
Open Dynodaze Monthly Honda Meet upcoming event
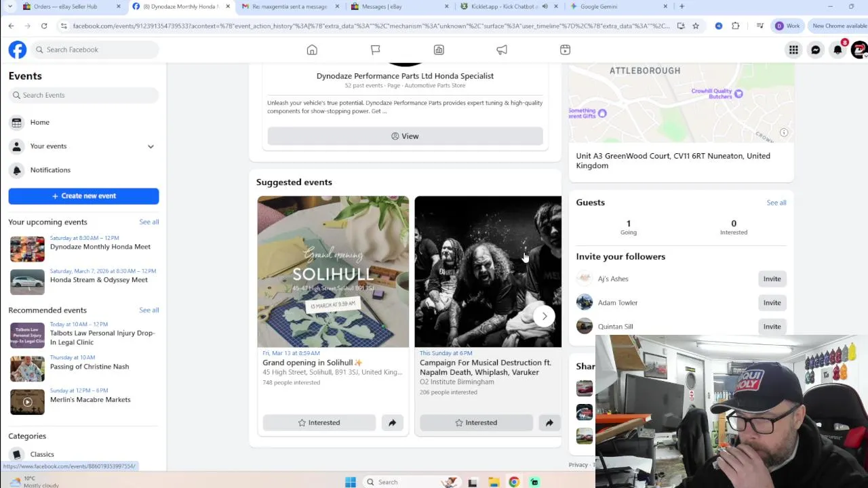coord(83,248)
